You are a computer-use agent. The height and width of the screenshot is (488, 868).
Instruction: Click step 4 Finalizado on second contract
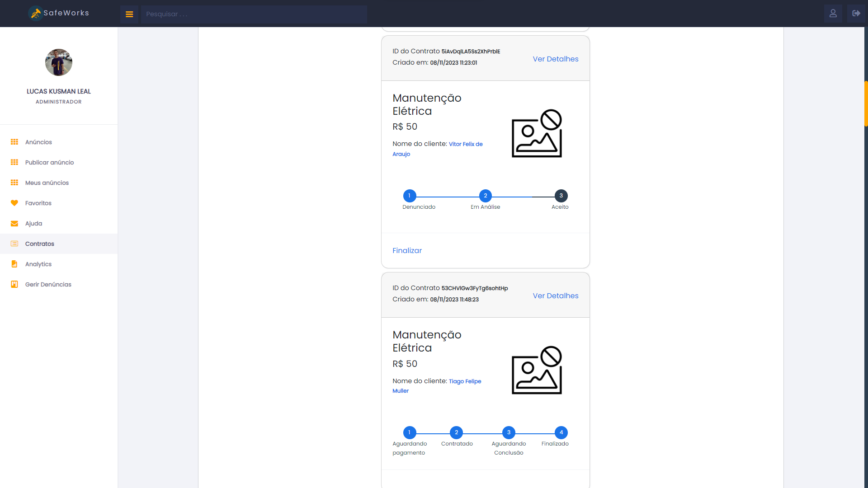click(561, 432)
